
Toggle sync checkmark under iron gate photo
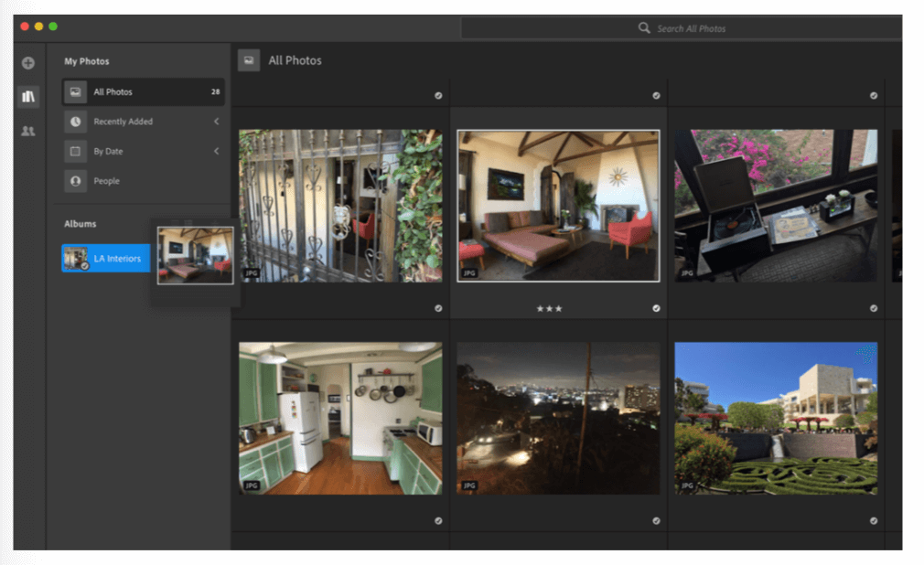click(x=438, y=308)
